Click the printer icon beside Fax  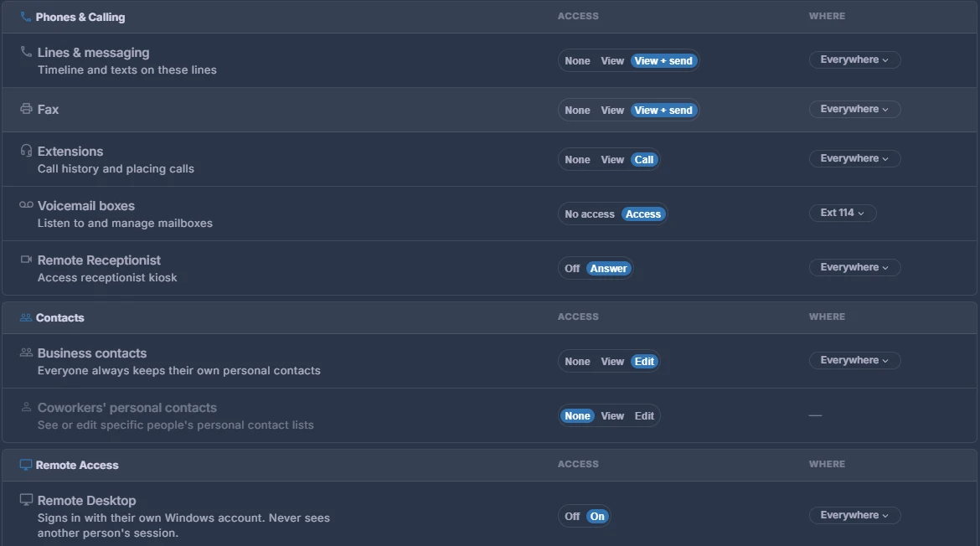point(26,109)
